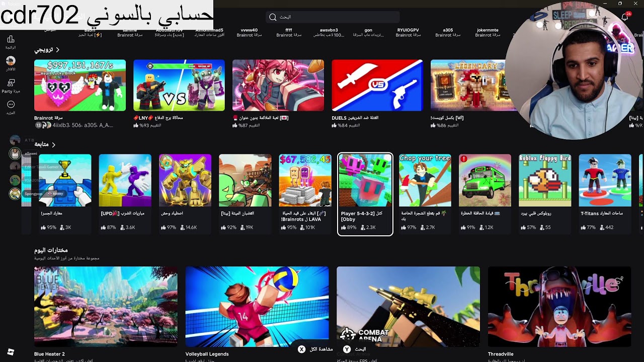
Task: Open the LEGENDARY promoted game thumbnail
Action: click(x=470, y=85)
